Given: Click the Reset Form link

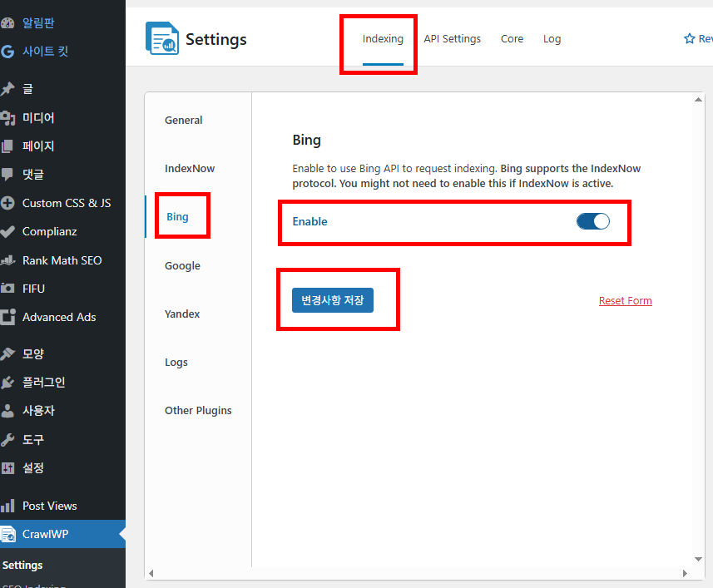Looking at the screenshot, I should pyautogui.click(x=626, y=301).
